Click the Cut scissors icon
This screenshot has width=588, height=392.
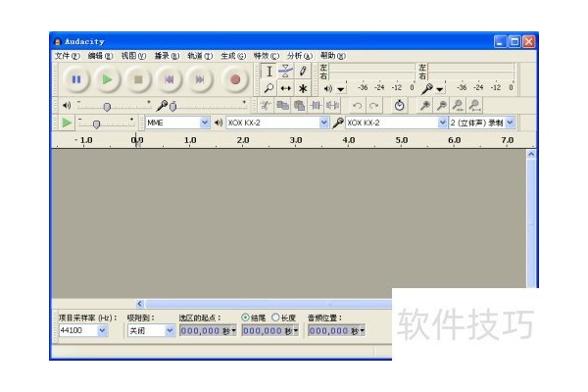(266, 106)
